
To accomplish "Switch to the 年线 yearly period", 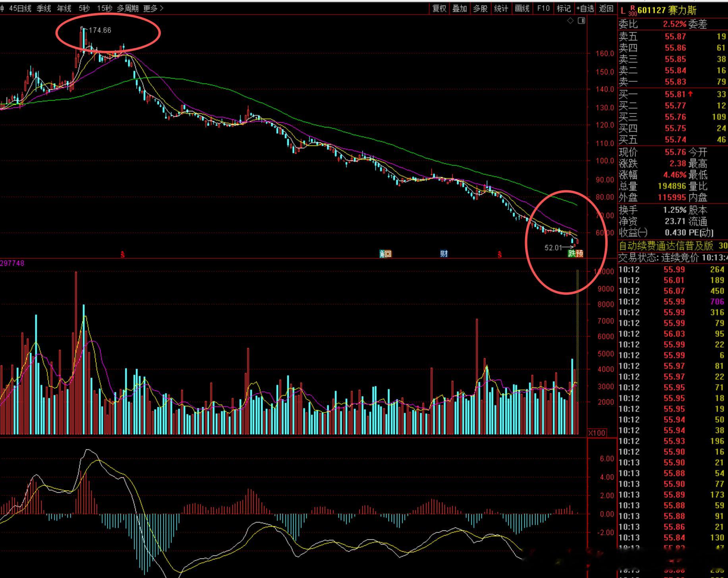I will click(x=64, y=8).
